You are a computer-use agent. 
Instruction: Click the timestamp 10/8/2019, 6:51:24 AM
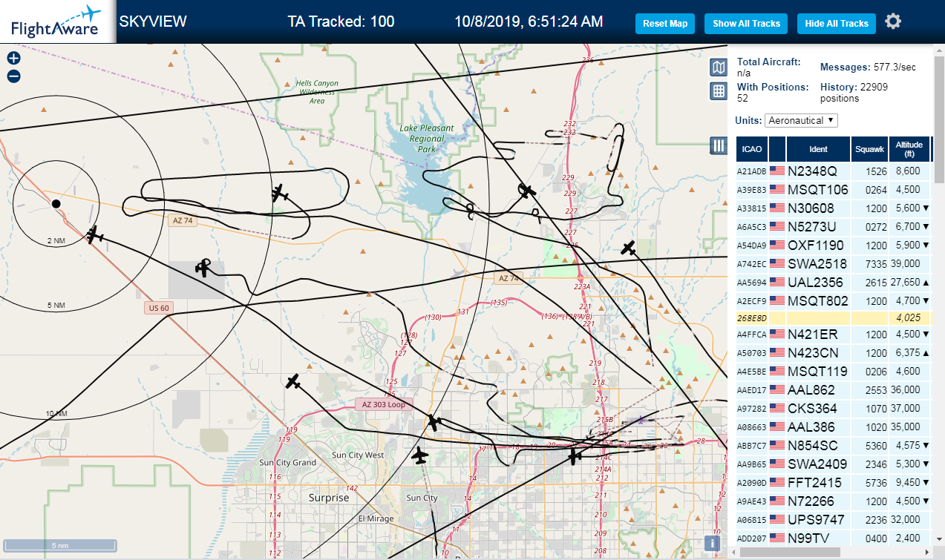(529, 22)
